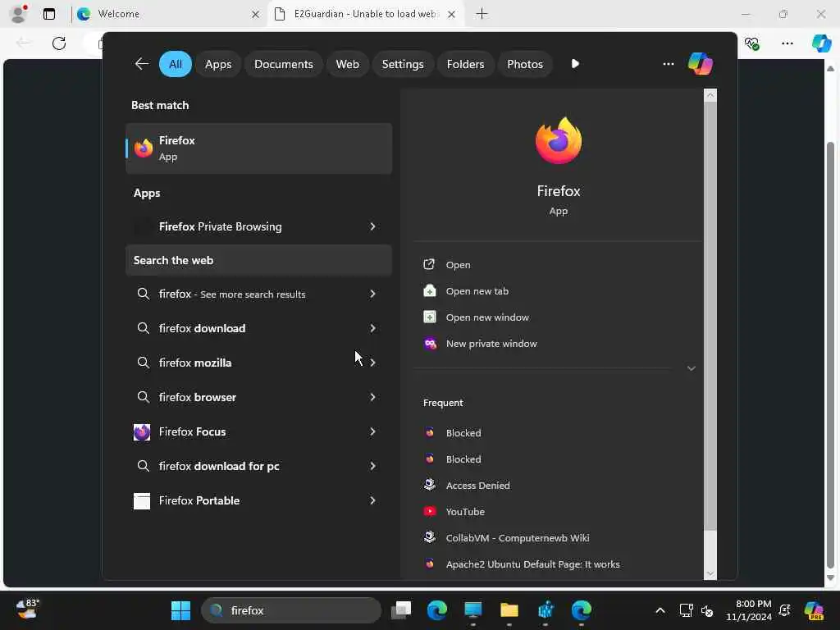Open the Apache2 Ubuntu Default Page entry
The width and height of the screenshot is (840, 630).
[532, 564]
